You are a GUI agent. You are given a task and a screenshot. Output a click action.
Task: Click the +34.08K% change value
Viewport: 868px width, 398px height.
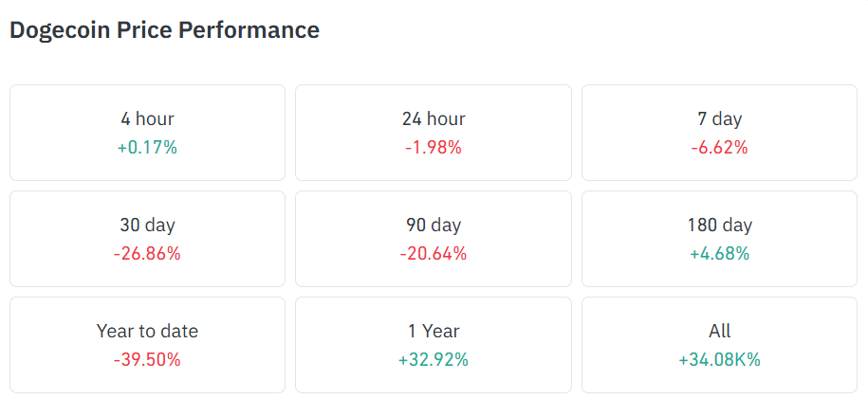coord(719,359)
